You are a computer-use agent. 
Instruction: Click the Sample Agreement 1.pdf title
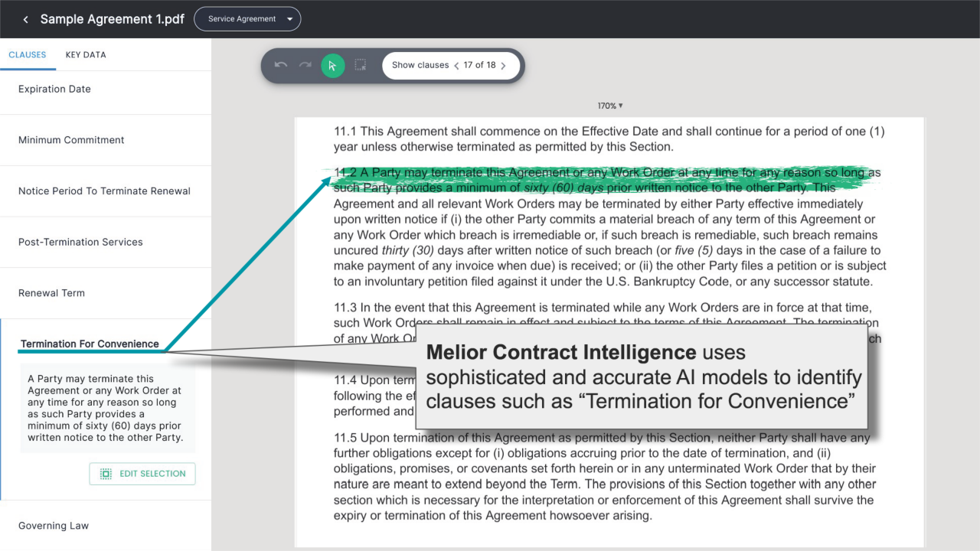[x=113, y=19]
